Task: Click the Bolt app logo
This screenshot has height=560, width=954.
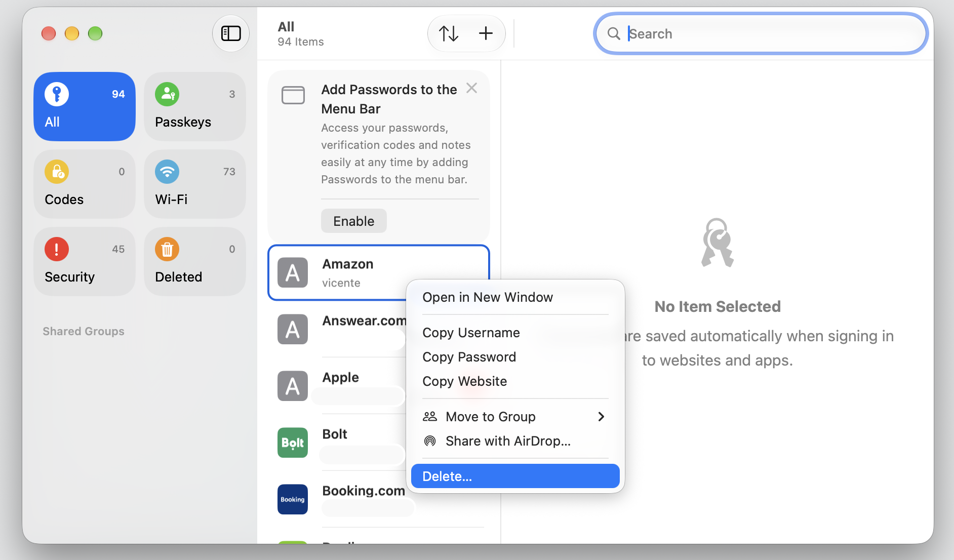Action: click(293, 443)
